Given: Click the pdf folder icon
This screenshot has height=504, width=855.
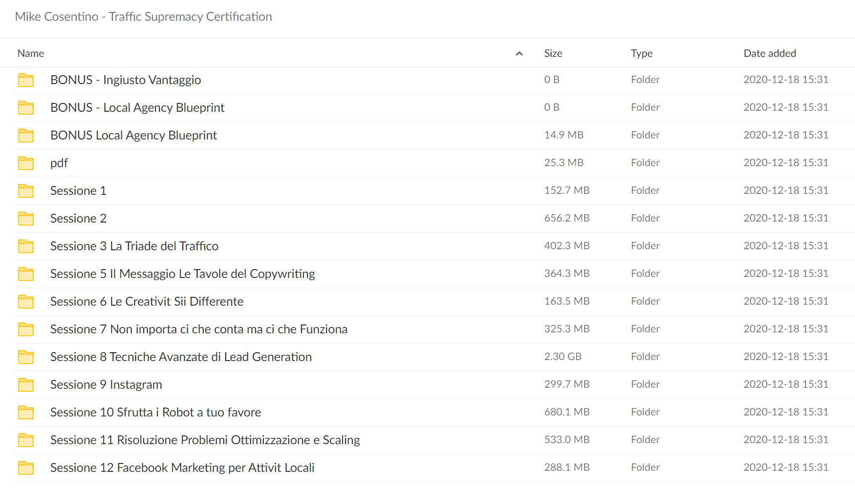Looking at the screenshot, I should click(x=26, y=163).
